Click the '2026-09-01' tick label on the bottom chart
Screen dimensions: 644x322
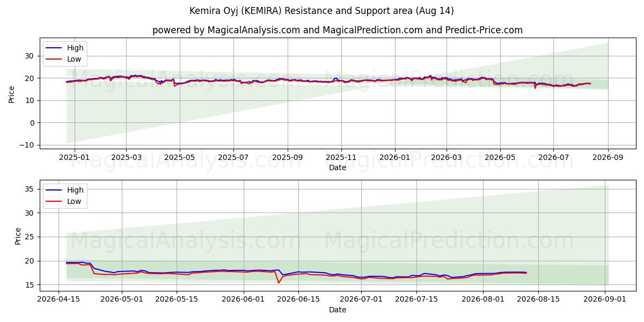point(605,300)
